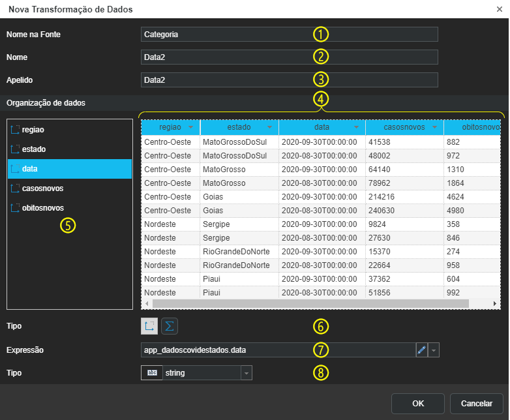Click the dimension icon beside regiao
Screen dimensions: 510x420
click(15, 130)
